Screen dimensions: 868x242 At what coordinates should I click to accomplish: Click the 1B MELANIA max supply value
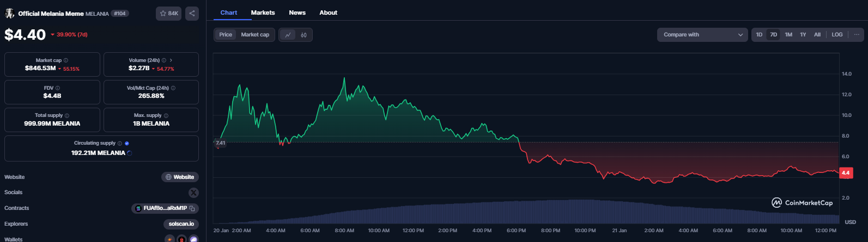[x=151, y=123]
